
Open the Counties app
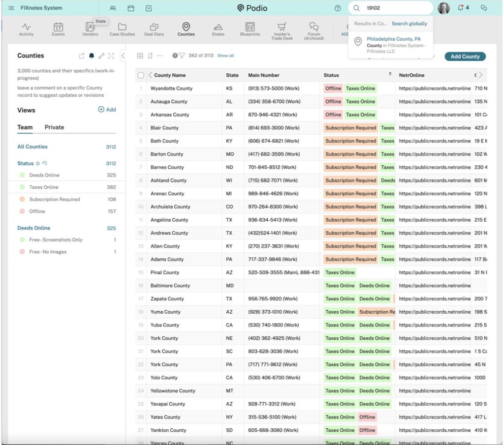pyautogui.click(x=186, y=29)
